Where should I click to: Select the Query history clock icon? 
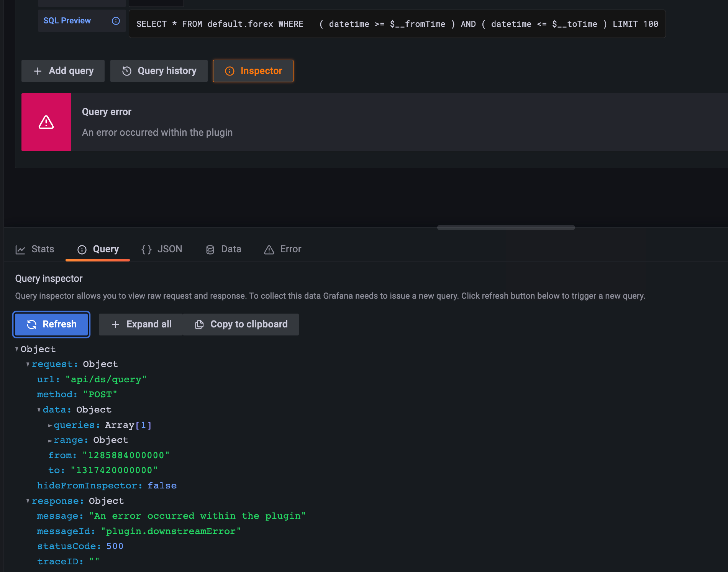(127, 71)
